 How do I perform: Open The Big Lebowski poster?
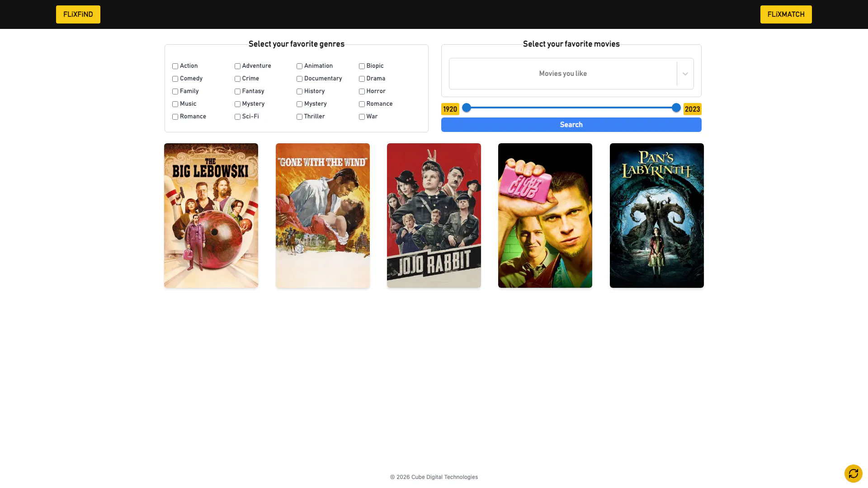(211, 216)
